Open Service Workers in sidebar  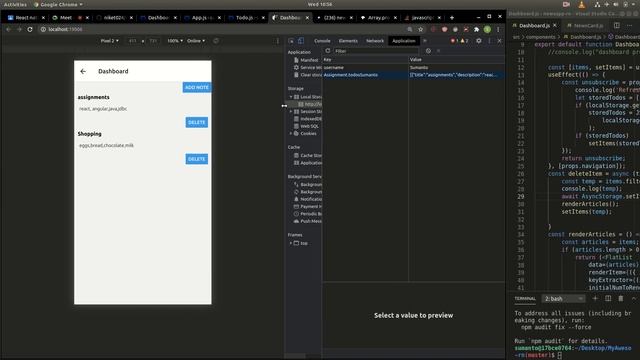click(x=307, y=67)
